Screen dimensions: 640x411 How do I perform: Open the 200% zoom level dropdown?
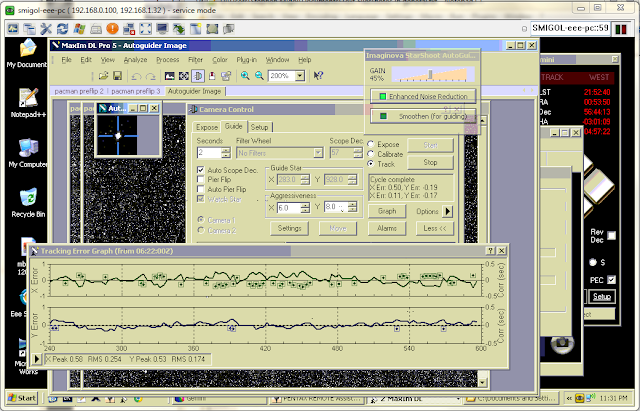299,76
